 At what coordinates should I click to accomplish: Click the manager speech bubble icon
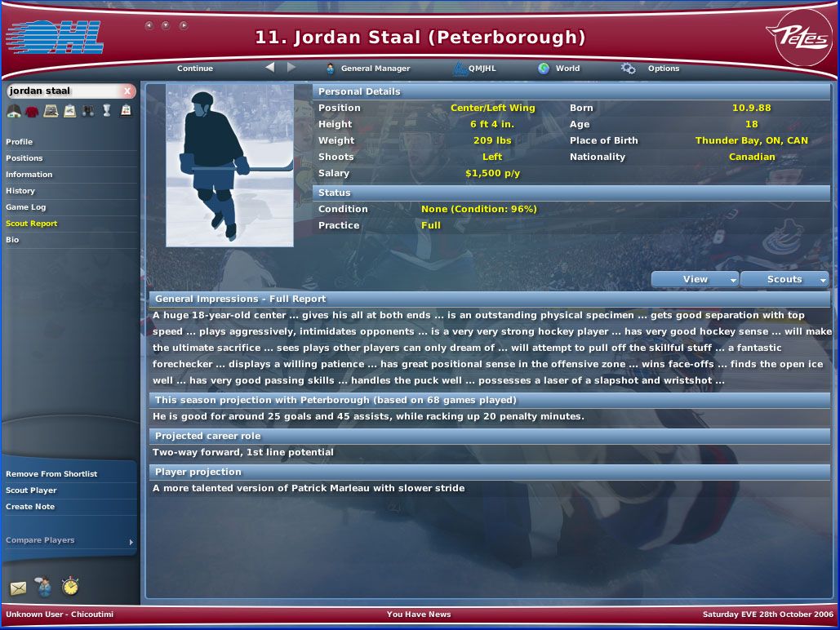point(45,586)
